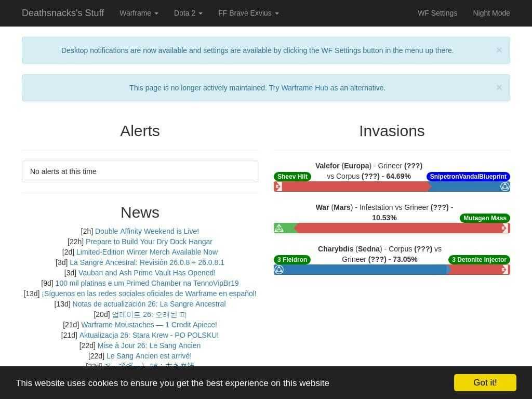This screenshot has height=399, width=532.
Task: Click the Invasions heading
Action: 392,131
